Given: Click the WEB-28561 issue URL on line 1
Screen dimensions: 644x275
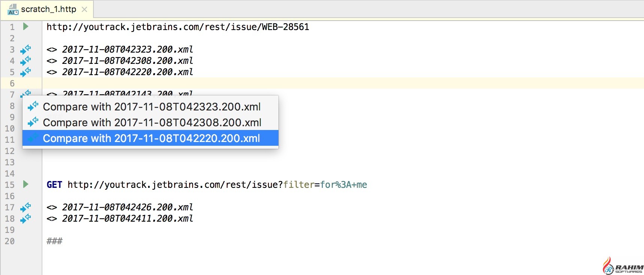Looking at the screenshot, I should (x=178, y=27).
